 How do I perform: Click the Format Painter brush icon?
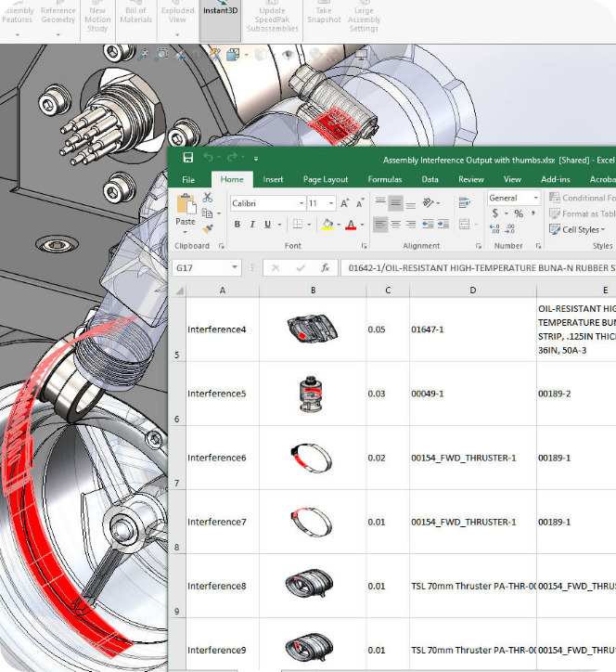pyautogui.click(x=208, y=226)
